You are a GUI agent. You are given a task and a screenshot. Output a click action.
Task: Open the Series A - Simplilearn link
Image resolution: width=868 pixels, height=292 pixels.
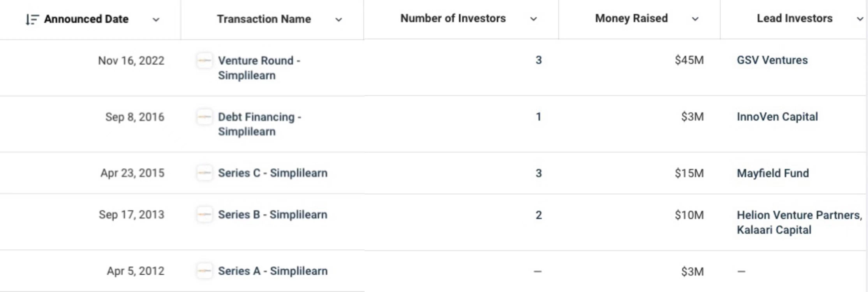coord(273,271)
